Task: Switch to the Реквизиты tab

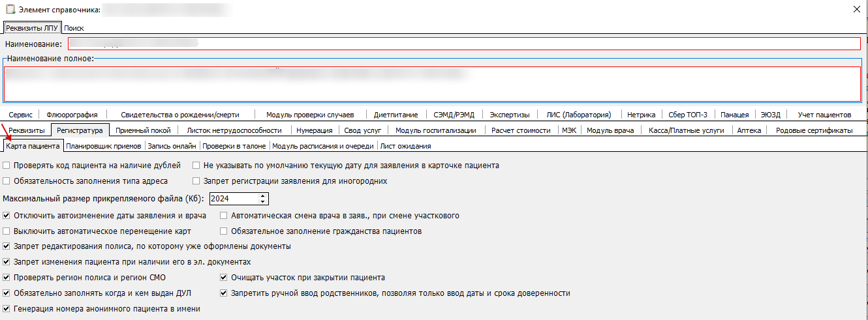Action: tap(27, 130)
